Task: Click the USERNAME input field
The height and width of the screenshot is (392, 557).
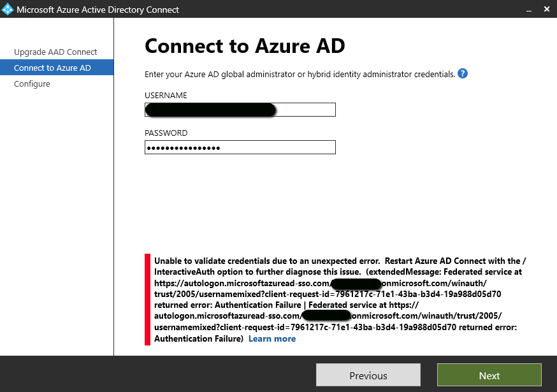Action: coord(240,110)
